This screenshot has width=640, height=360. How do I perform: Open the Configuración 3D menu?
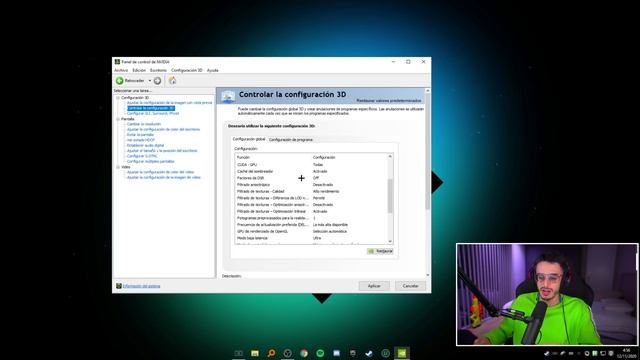click(187, 70)
